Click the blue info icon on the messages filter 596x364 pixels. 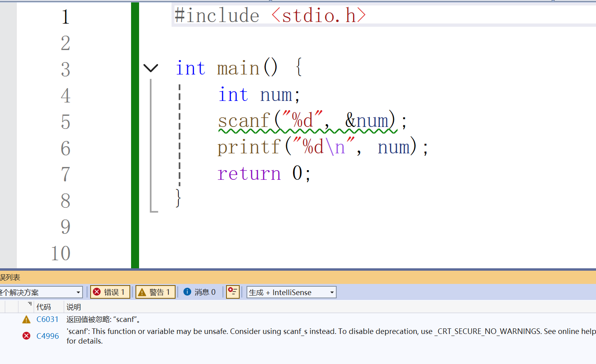(x=187, y=292)
